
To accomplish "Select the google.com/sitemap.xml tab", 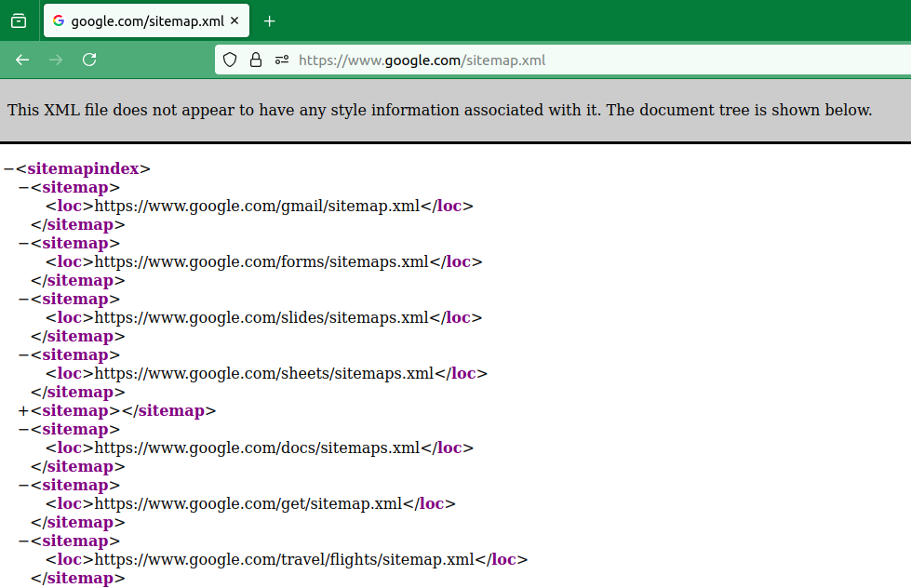I will pos(146,20).
